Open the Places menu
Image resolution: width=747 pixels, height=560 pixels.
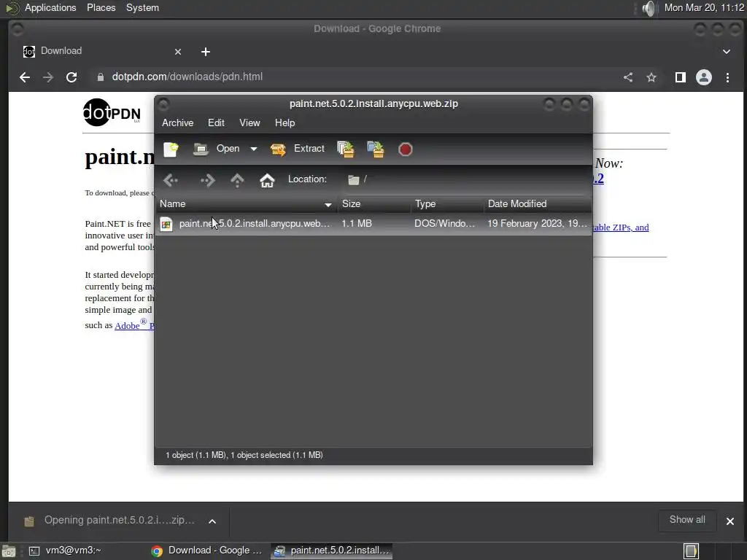[101, 8]
